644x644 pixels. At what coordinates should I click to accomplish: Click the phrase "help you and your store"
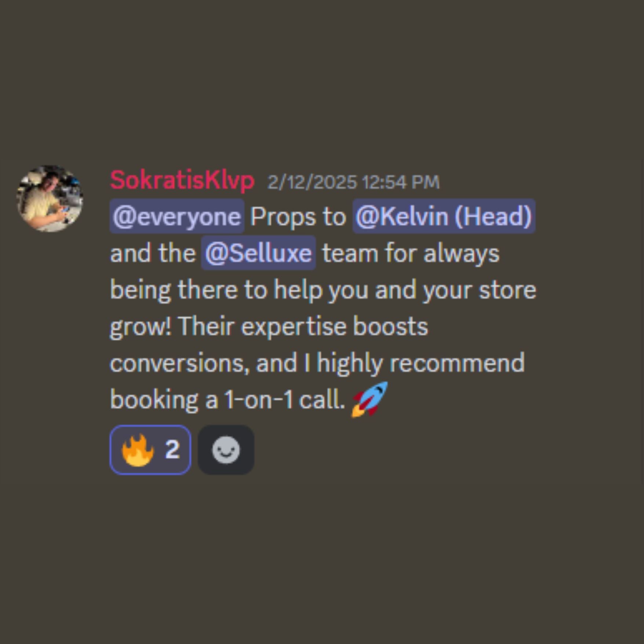[x=405, y=290]
